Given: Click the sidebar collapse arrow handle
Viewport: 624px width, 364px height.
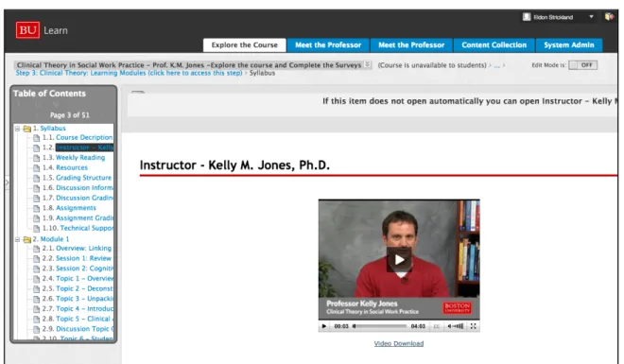Looking at the screenshot, I should click(x=7, y=182).
